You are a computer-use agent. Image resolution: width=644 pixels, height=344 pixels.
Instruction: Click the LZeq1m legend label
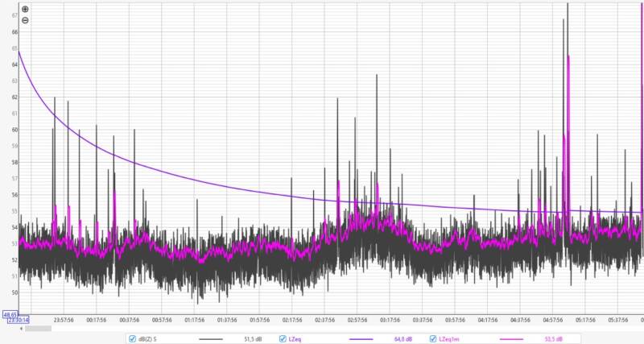[449, 339]
